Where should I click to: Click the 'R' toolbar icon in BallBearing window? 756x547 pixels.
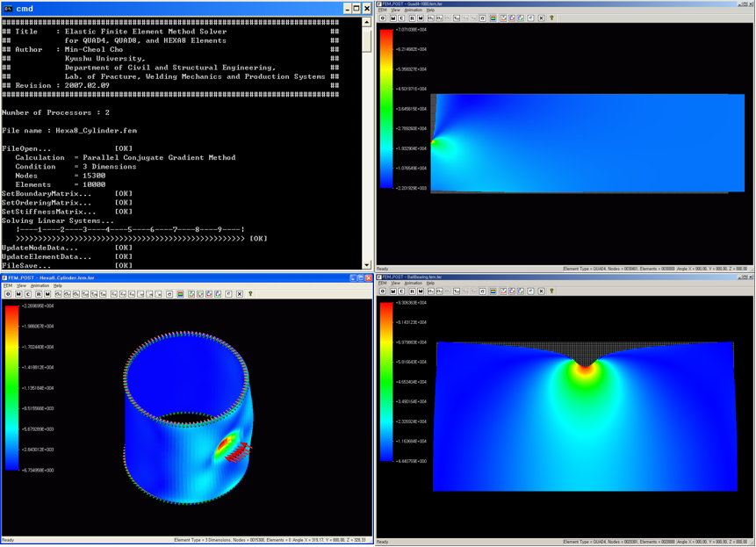tap(412, 291)
